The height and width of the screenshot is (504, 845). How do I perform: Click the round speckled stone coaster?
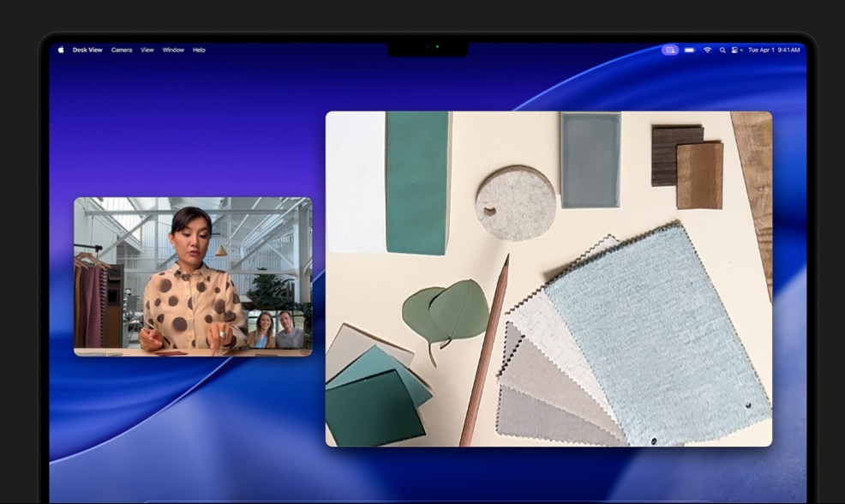[515, 203]
